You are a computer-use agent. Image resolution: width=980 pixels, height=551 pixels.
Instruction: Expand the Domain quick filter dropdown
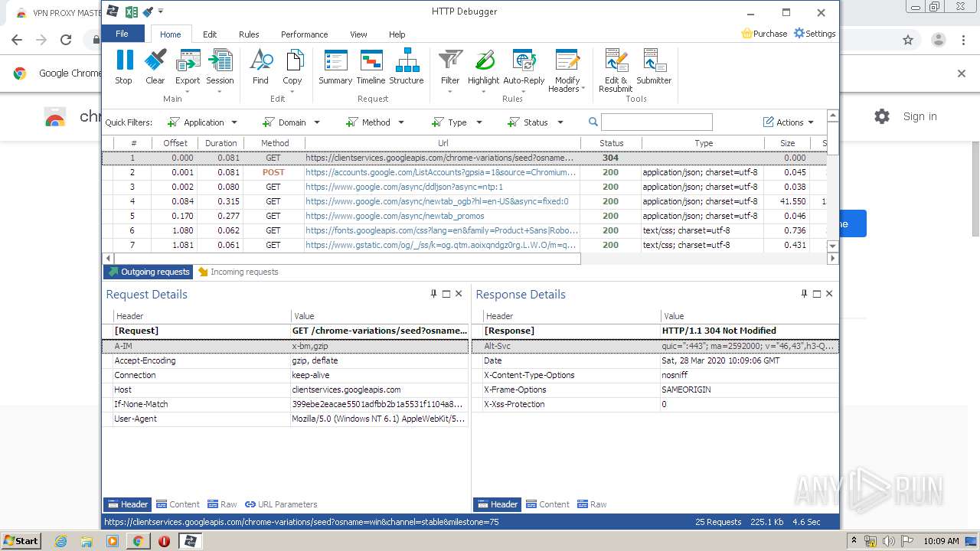click(317, 122)
